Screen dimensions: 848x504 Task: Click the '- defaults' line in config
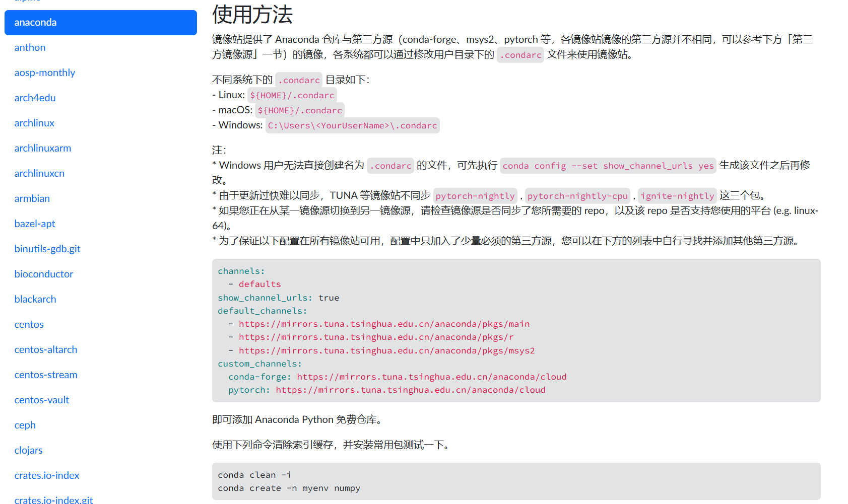tap(254, 284)
